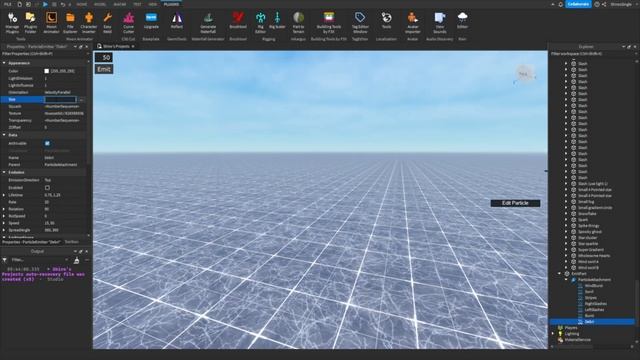640x360 pixels.
Task: Collapse the Emission section
Action: (x=4, y=172)
